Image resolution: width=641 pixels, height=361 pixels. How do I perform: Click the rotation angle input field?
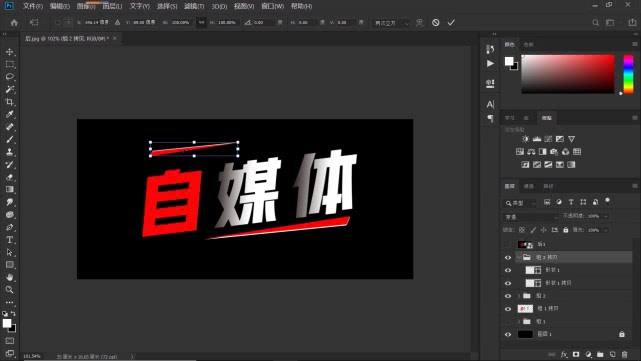click(x=264, y=22)
